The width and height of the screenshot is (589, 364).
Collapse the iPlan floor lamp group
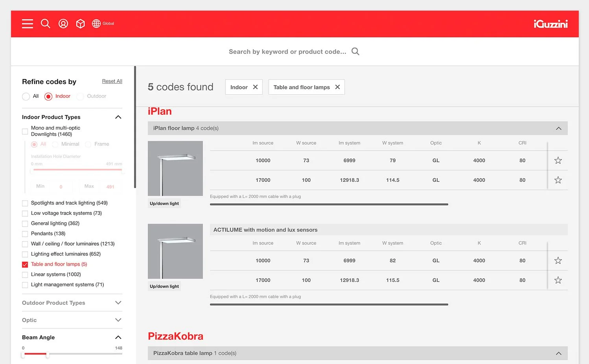558,128
